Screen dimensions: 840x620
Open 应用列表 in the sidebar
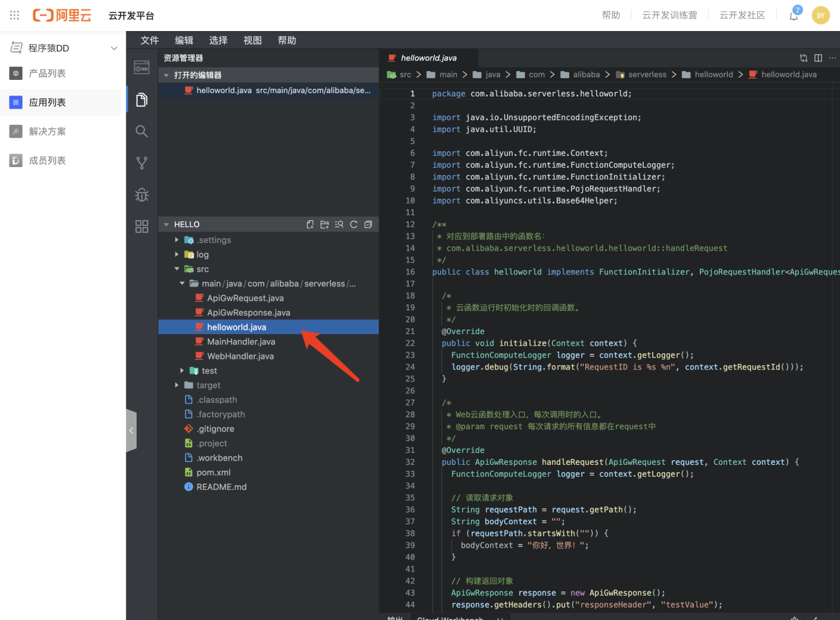(x=60, y=102)
